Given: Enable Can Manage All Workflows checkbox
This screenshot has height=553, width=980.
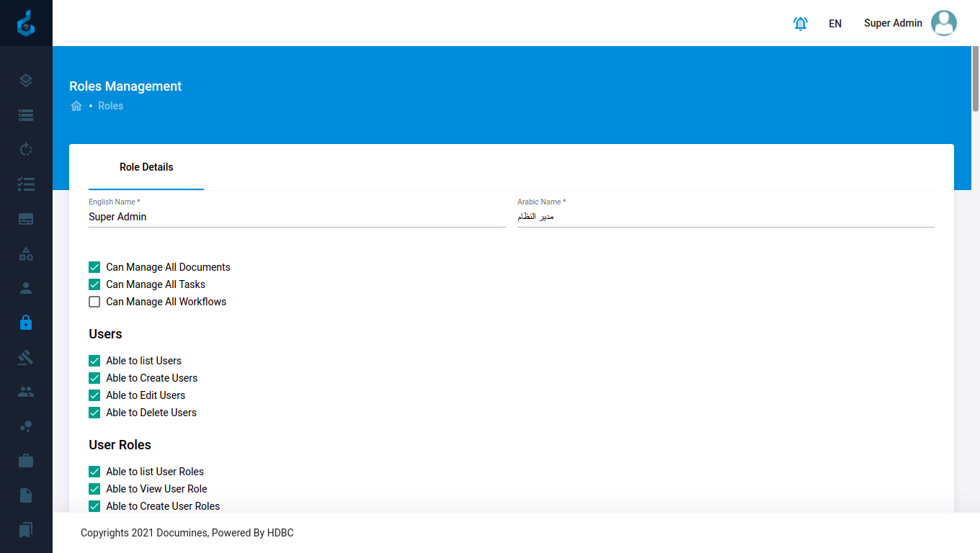Looking at the screenshot, I should pos(94,302).
